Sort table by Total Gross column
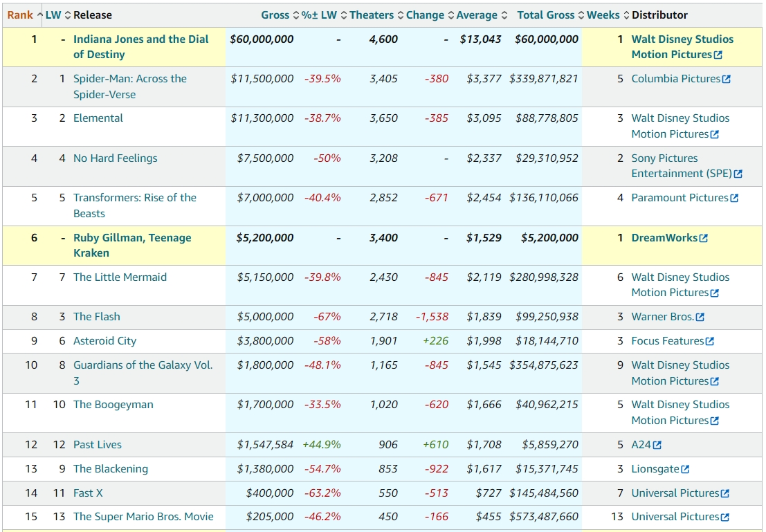 (x=551, y=15)
